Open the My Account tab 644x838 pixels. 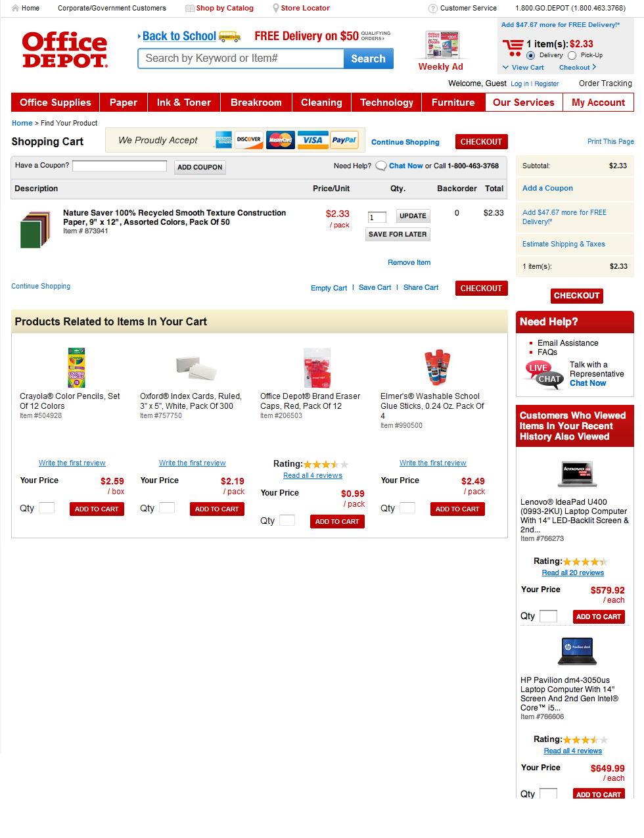(599, 103)
